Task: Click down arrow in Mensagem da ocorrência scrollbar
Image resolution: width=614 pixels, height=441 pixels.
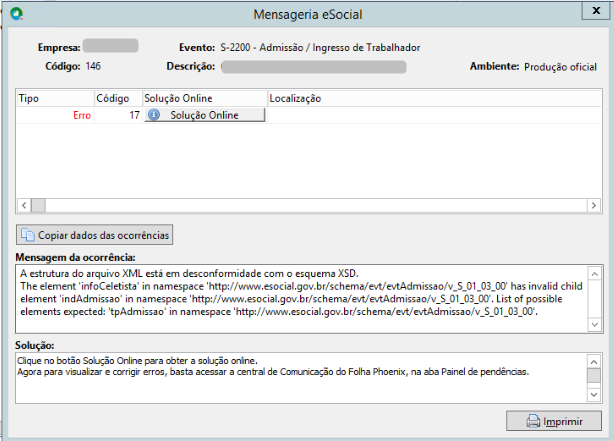Action: [594, 324]
